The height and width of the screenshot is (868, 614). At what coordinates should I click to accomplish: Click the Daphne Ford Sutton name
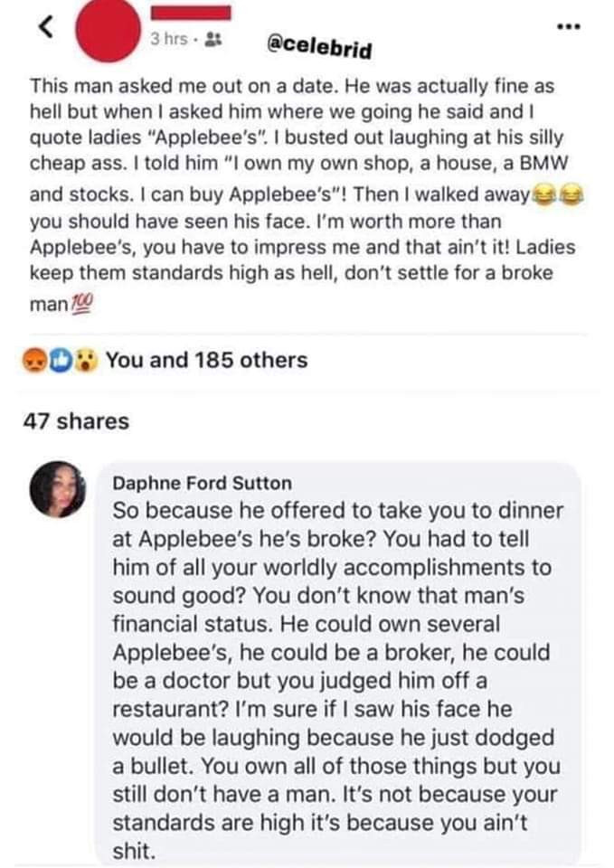click(202, 484)
